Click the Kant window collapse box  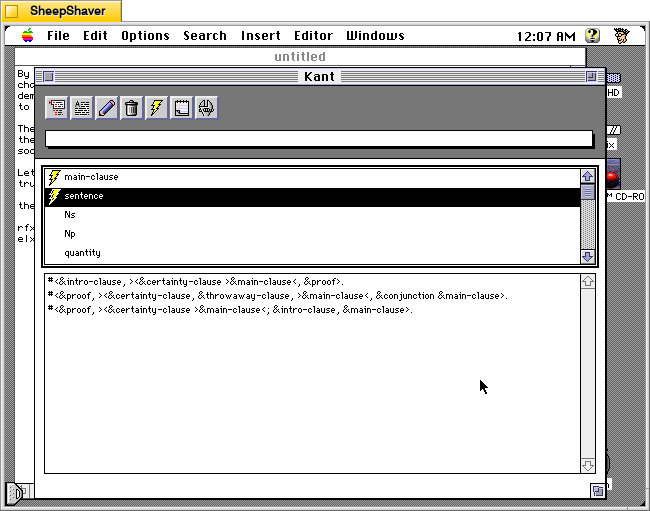point(591,76)
